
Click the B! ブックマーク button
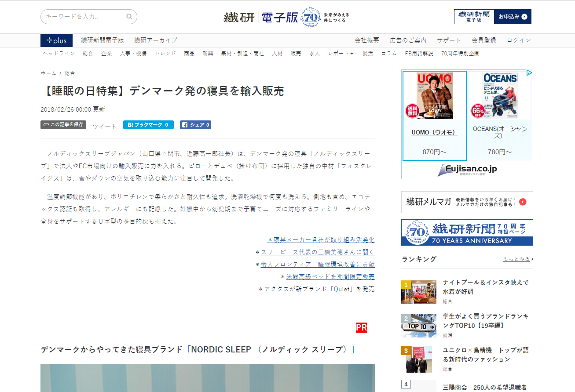tap(148, 125)
